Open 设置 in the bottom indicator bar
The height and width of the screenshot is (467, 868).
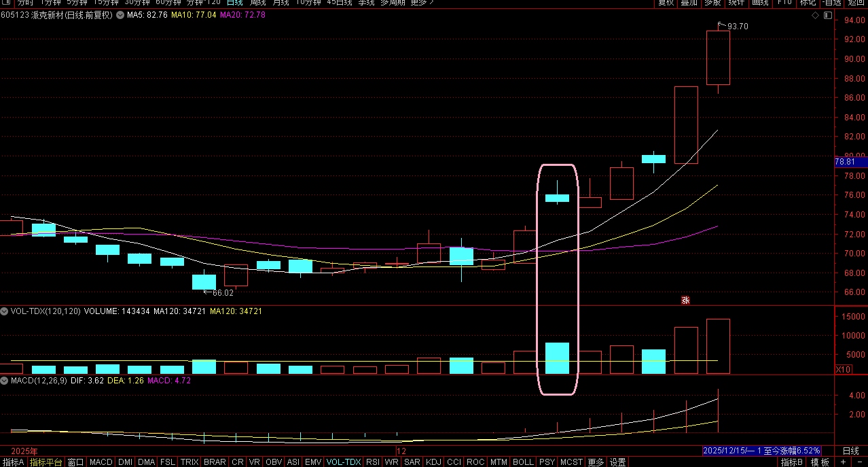point(618,462)
